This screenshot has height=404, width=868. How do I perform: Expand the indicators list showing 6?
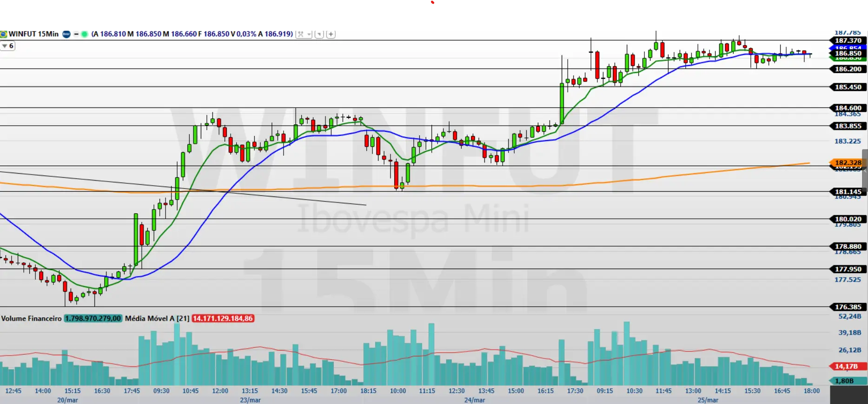click(7, 46)
